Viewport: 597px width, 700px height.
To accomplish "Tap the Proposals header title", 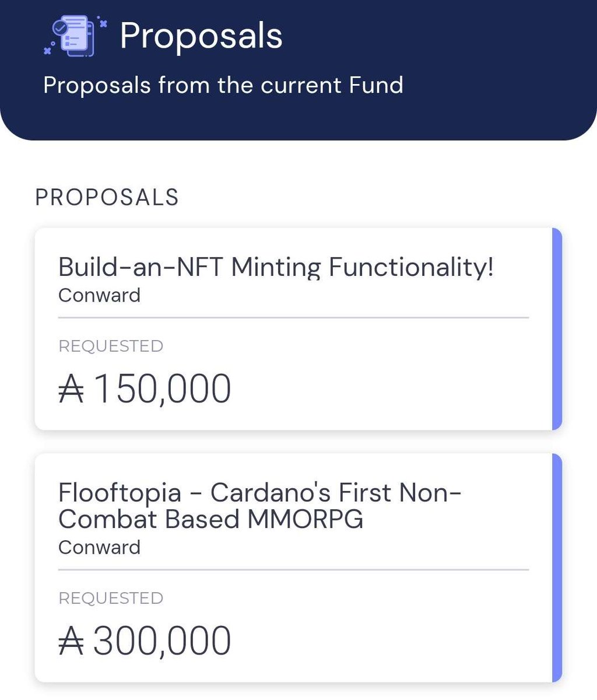I will pyautogui.click(x=201, y=36).
